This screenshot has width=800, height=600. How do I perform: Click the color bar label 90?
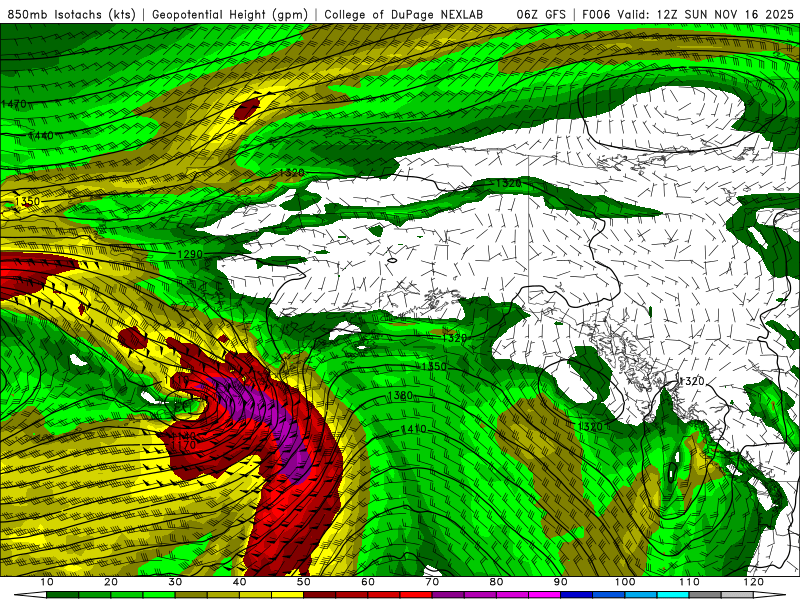click(561, 582)
